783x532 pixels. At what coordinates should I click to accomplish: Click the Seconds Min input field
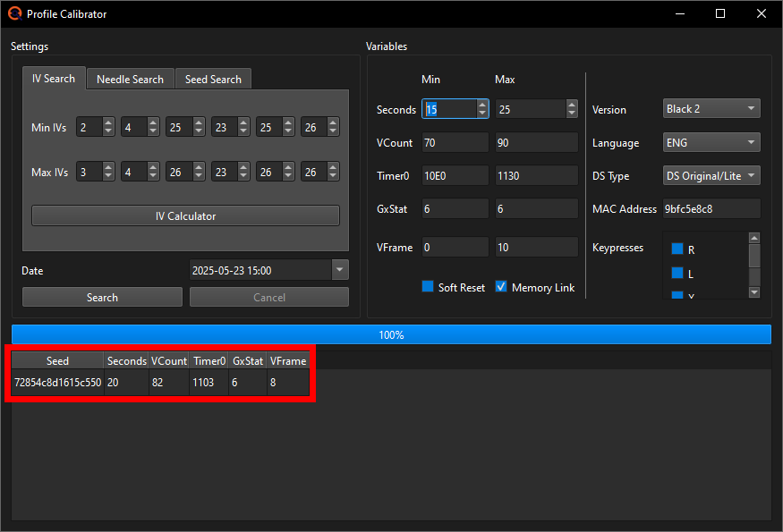(x=449, y=109)
